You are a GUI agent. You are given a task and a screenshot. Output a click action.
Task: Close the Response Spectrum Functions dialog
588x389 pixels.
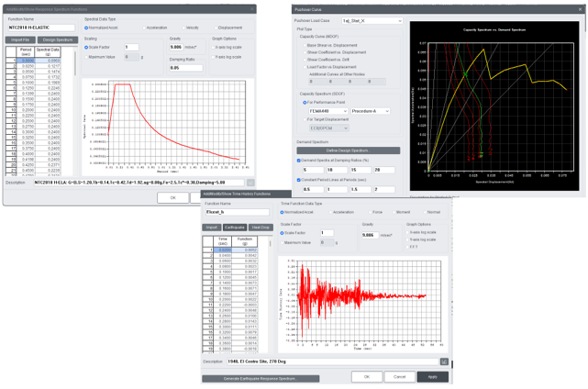click(x=253, y=9)
